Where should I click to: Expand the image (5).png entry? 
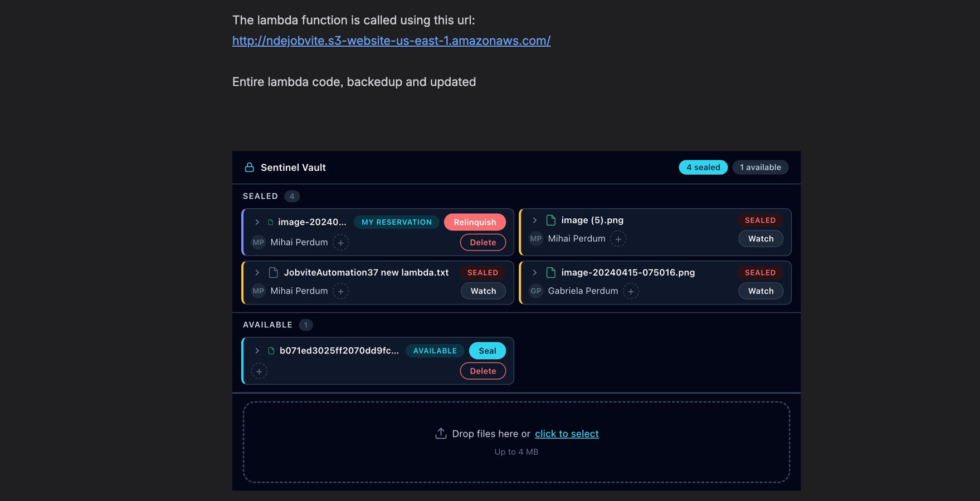(534, 220)
